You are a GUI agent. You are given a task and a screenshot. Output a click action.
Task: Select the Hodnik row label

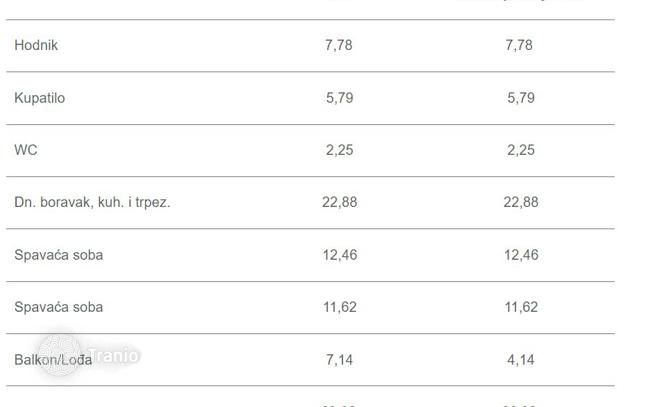[x=36, y=45]
